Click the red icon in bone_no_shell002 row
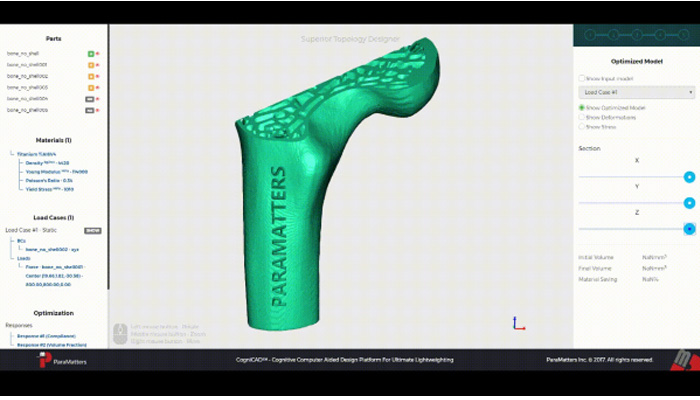Screen dimensions: 700x400 pos(98,76)
